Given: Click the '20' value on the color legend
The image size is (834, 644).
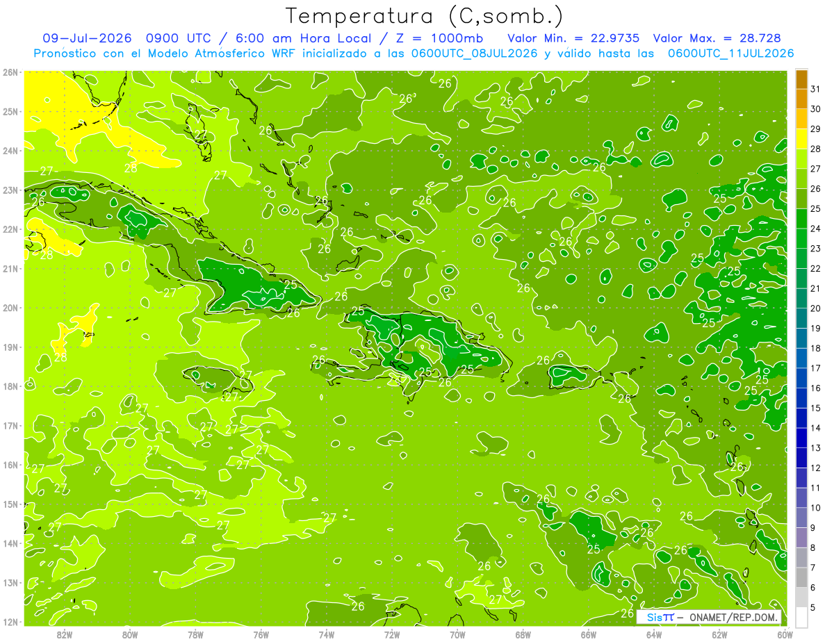Looking at the screenshot, I should (815, 308).
